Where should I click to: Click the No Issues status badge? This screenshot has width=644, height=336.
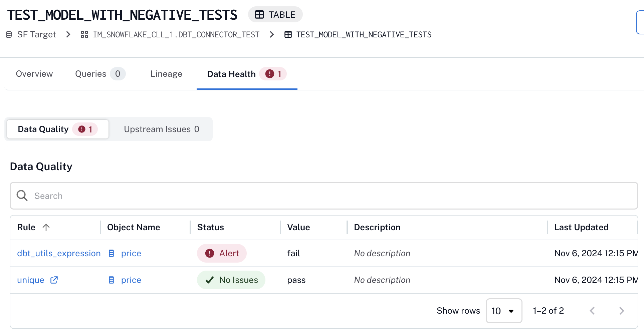231,280
